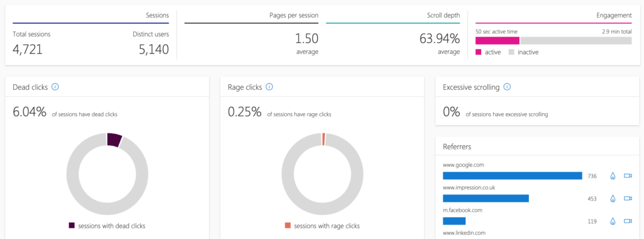
Task: Click the dark purple dead clicks donut segment
Action: [x=114, y=140]
